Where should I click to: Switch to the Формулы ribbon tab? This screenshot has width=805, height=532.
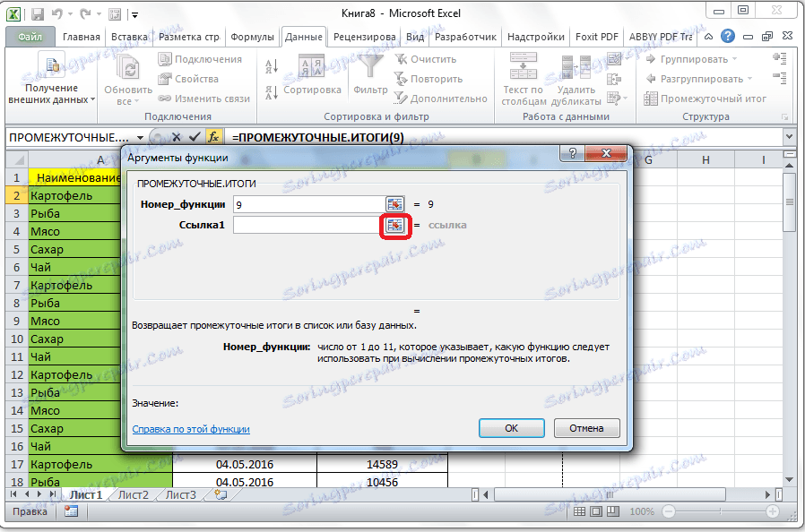pos(252,38)
